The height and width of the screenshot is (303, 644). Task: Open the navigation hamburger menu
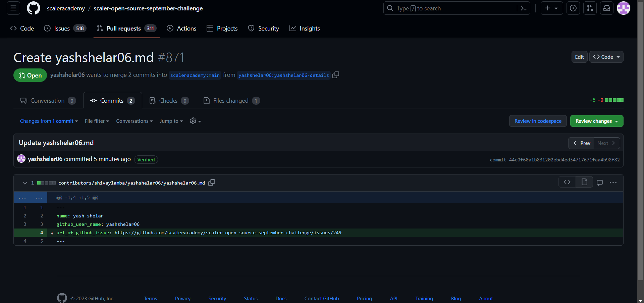coord(13,8)
